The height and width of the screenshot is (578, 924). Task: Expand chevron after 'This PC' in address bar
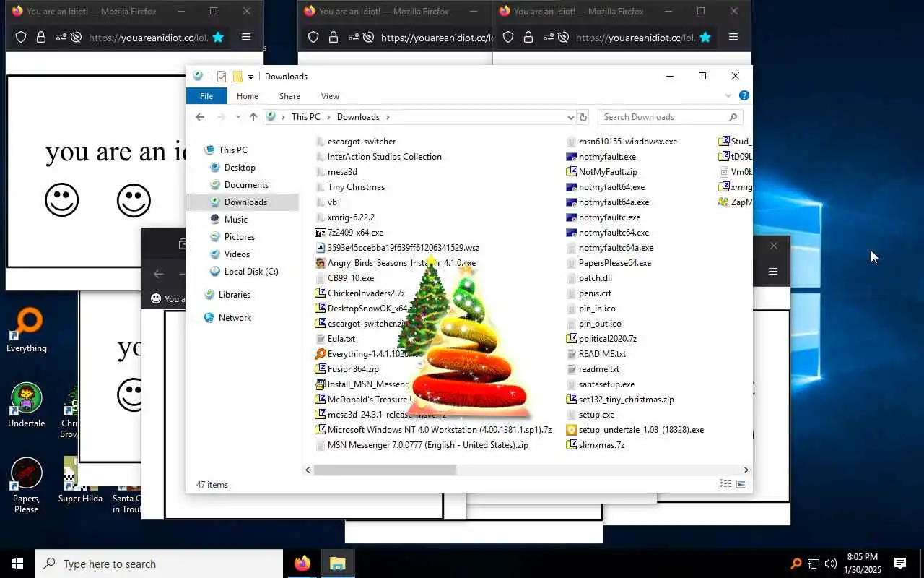click(329, 117)
